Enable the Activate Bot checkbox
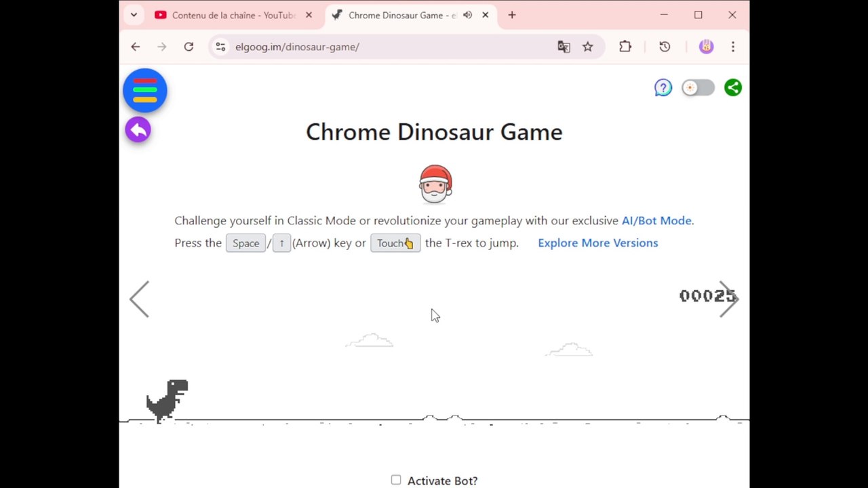 pyautogui.click(x=396, y=480)
